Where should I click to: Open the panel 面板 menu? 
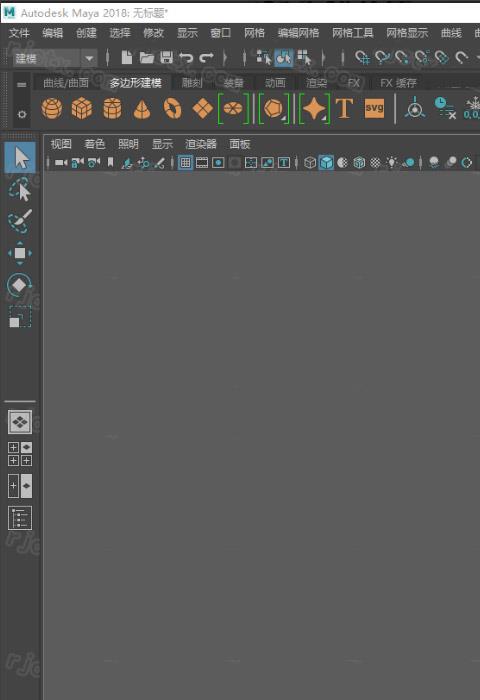[x=239, y=144]
